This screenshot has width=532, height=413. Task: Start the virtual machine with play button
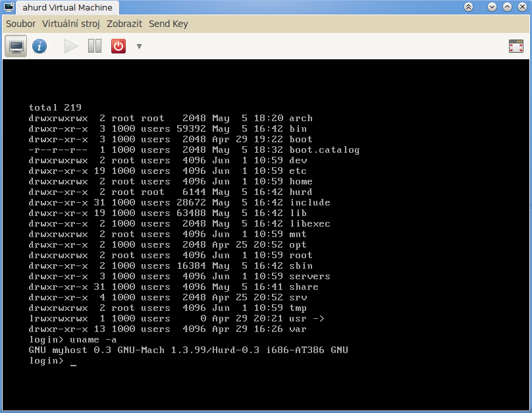[71, 46]
